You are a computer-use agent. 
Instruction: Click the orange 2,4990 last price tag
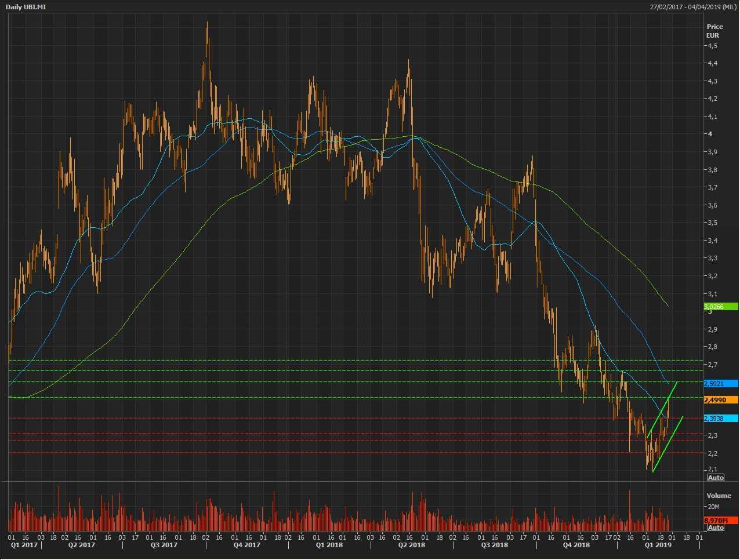pos(720,400)
